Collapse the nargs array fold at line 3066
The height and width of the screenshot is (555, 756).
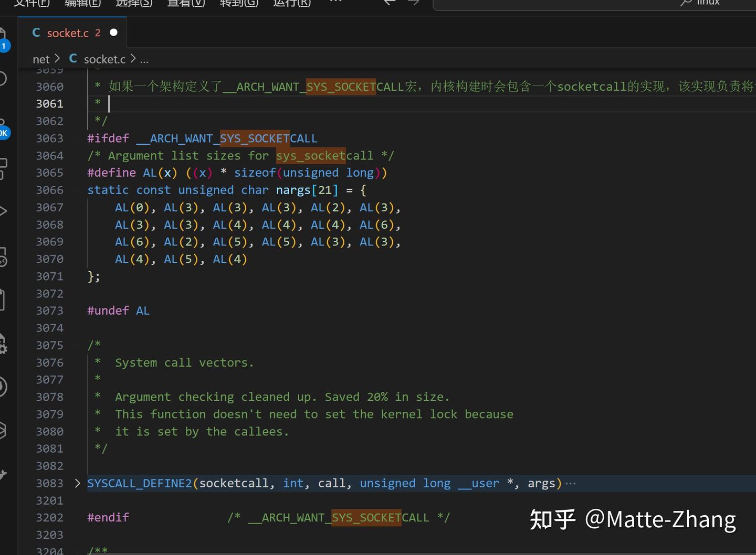click(77, 190)
